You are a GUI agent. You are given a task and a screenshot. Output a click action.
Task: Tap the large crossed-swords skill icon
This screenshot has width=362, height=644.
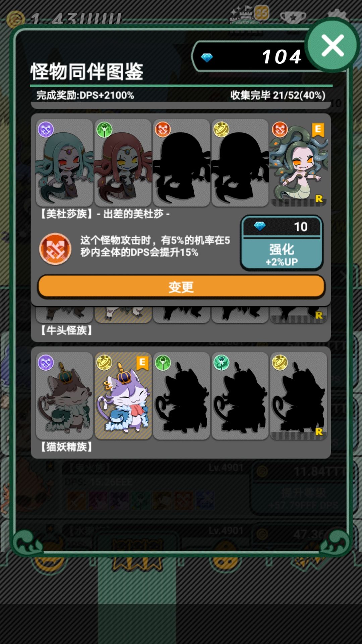click(55, 249)
